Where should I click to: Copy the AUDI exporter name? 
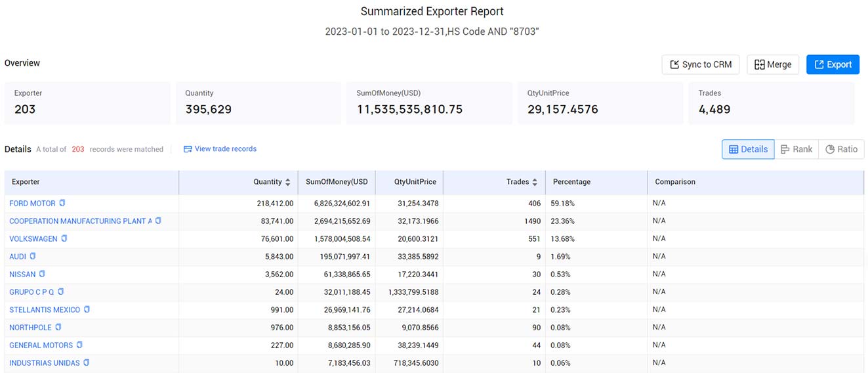(x=33, y=256)
